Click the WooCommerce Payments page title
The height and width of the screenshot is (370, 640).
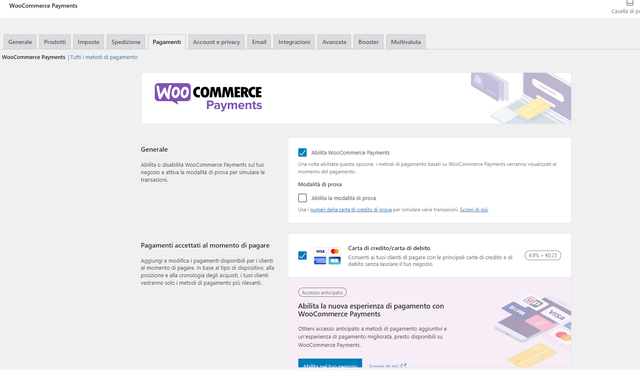click(x=43, y=6)
